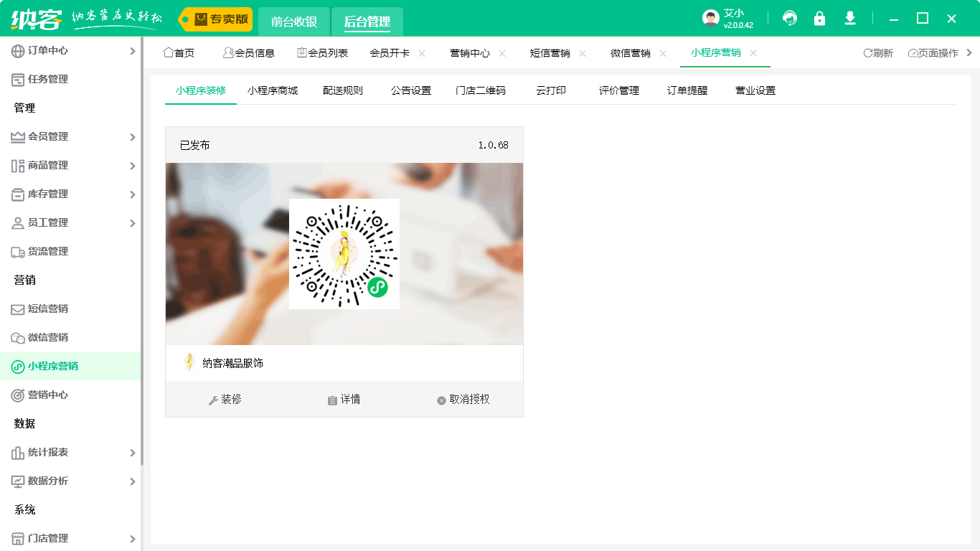Click the 营销中心 target icon in sidebar

(x=18, y=395)
